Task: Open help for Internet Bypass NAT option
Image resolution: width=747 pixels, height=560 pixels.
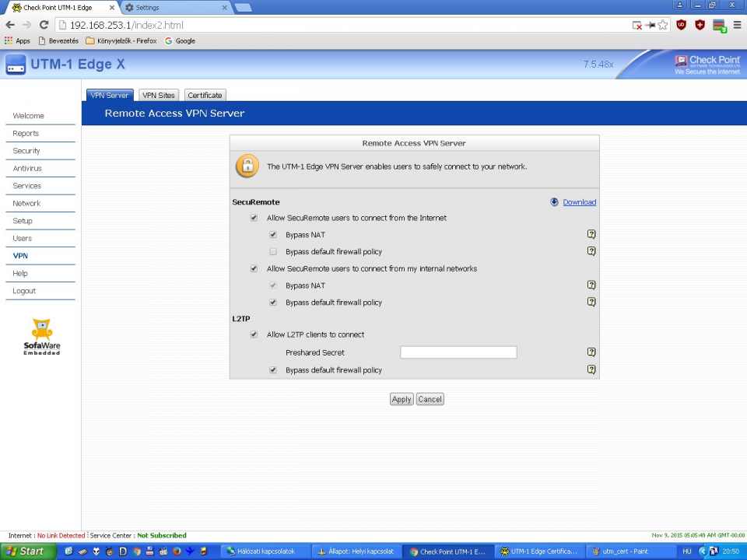Action: pos(591,234)
